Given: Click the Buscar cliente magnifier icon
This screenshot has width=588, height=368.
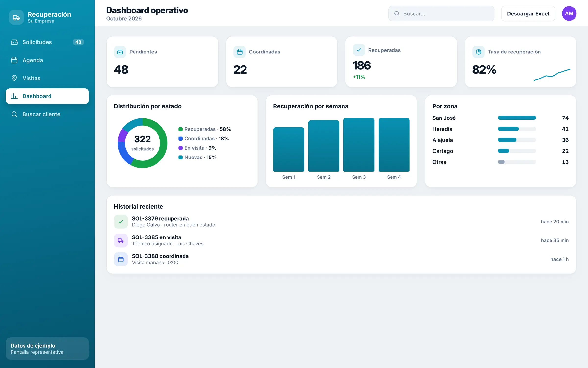Looking at the screenshot, I should (14, 114).
